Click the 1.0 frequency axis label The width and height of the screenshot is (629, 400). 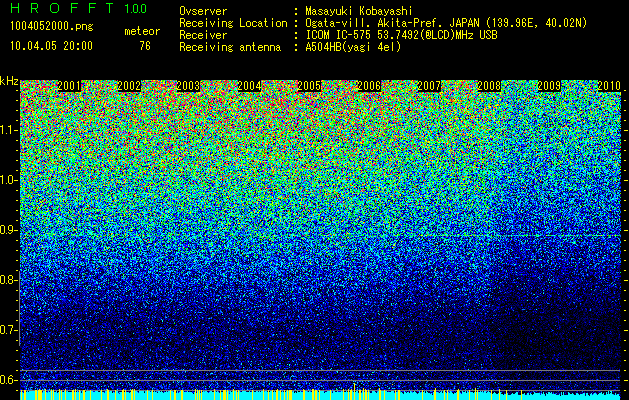point(9,180)
